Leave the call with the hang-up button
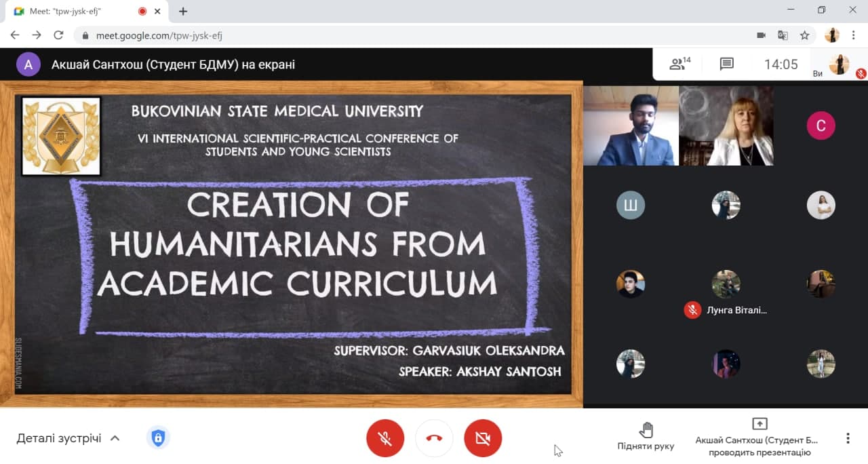 tap(434, 438)
